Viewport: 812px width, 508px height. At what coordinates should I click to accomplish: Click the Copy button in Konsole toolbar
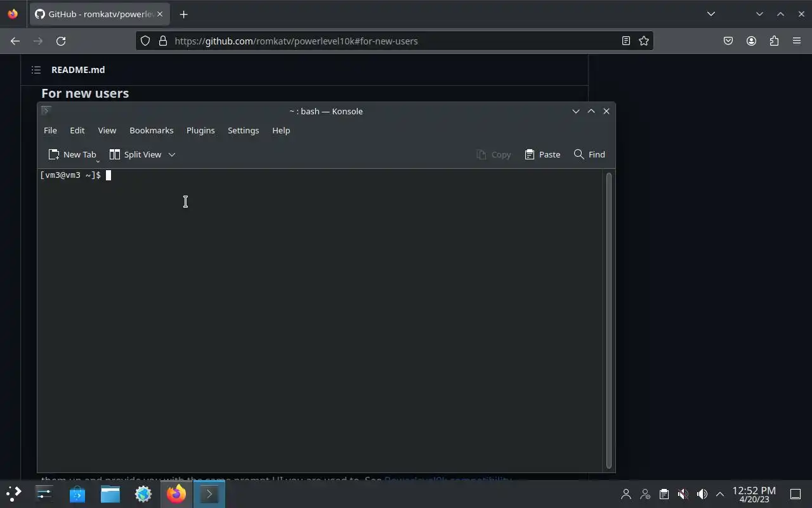point(494,154)
